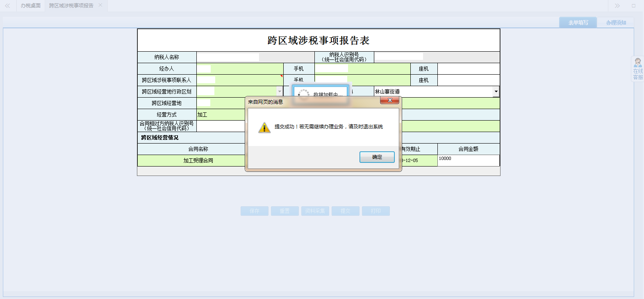Viewport: 644px width, 299px height.
Task: Switch to the 办税桌面 tab
Action: point(31,6)
